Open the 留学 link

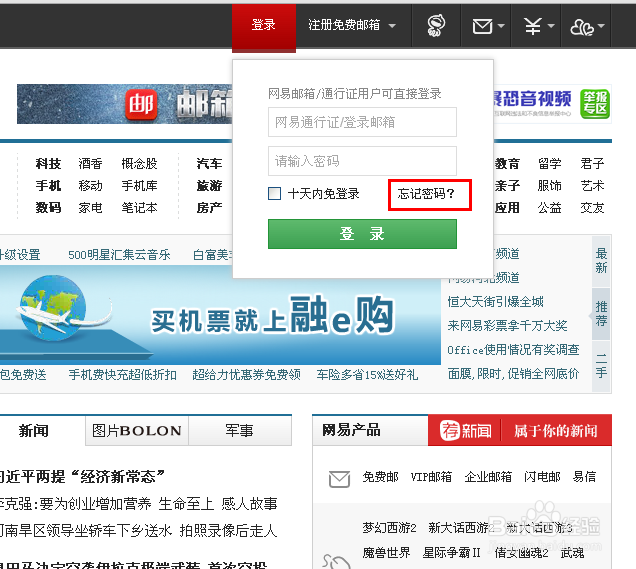point(550,164)
